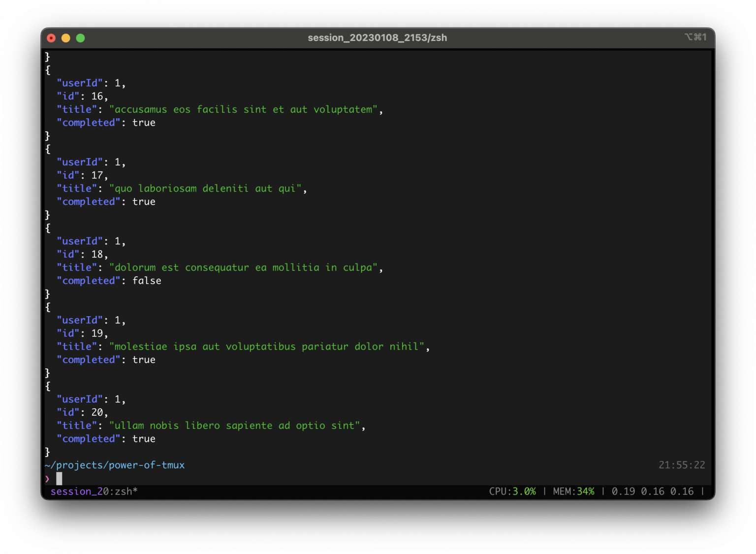
Task: Select the title "dolorum est consequatur ea mollitia in culpa"
Action: coord(243,267)
